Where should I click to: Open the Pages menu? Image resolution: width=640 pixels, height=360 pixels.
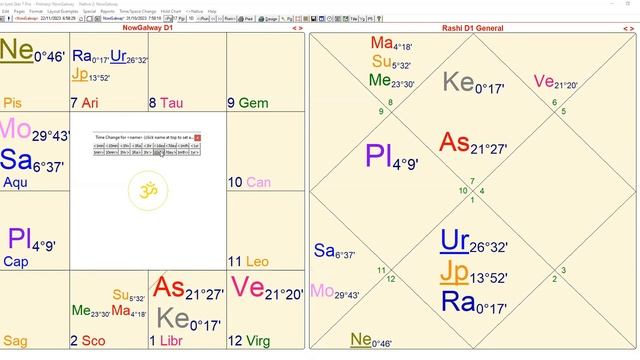point(19,11)
